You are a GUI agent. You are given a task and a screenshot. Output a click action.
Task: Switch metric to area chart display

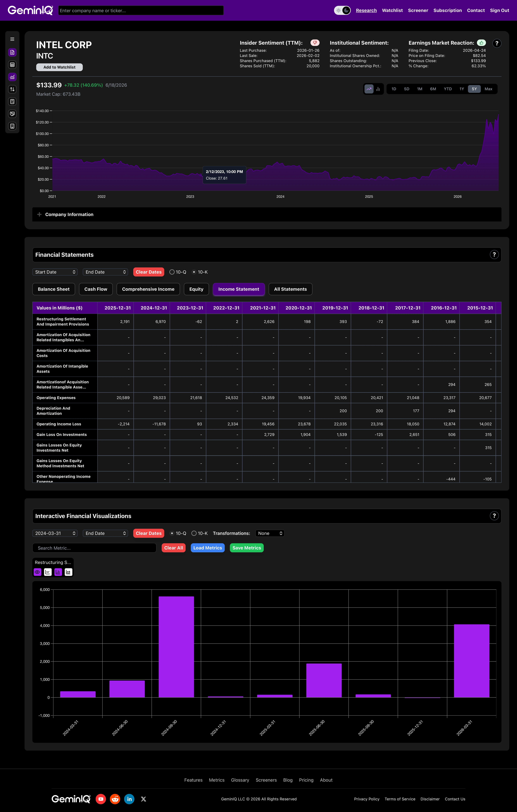tap(68, 572)
